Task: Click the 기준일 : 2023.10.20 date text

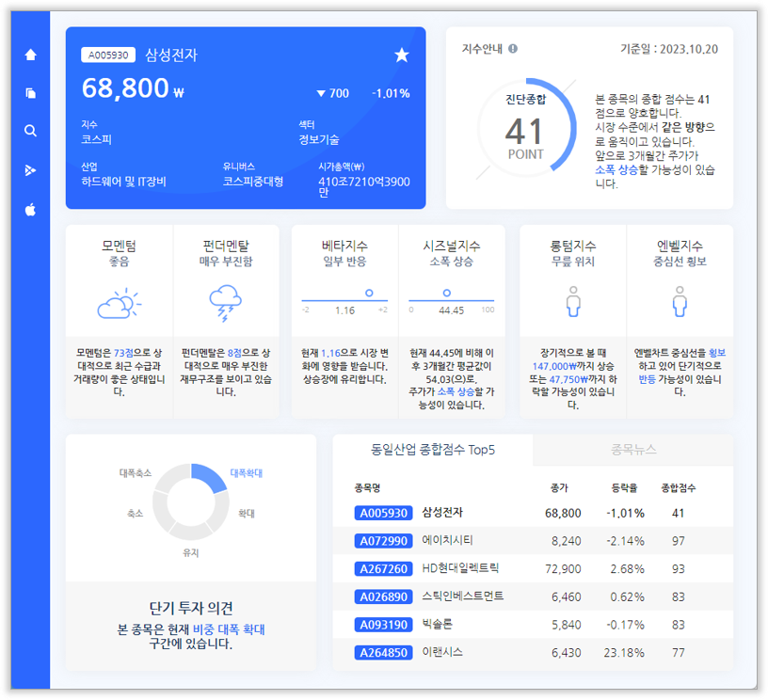Action: click(669, 50)
